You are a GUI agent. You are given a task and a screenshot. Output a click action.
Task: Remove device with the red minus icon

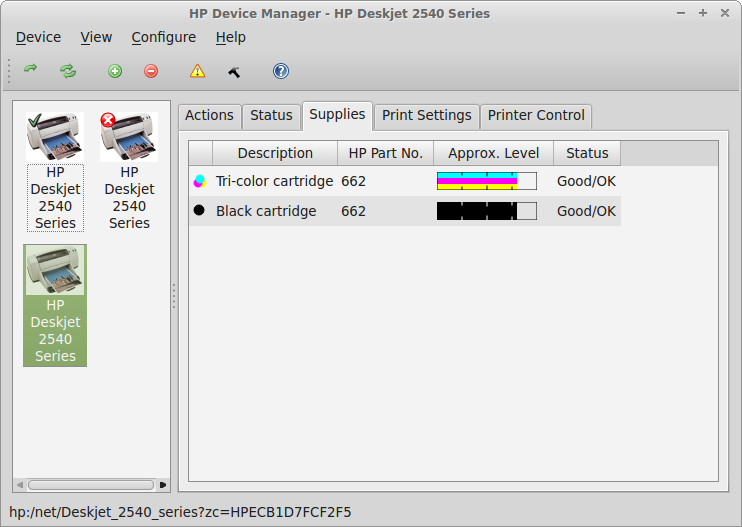pyautogui.click(x=151, y=71)
